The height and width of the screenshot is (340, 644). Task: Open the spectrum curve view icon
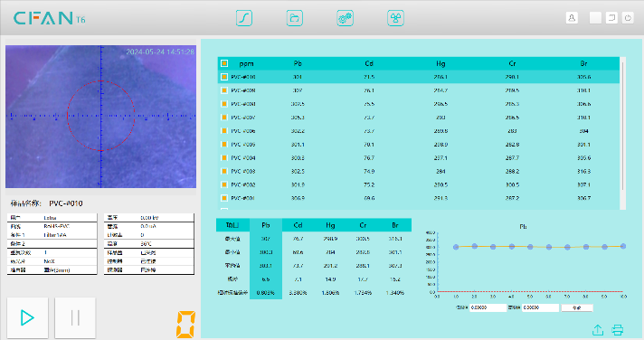[244, 18]
